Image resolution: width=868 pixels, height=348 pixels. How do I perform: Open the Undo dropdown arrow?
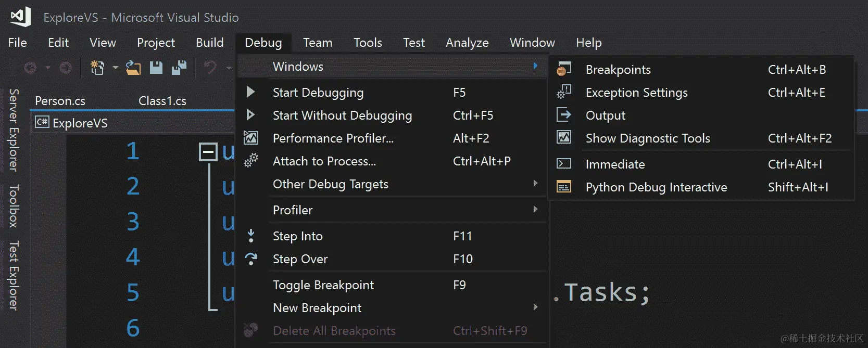[228, 68]
